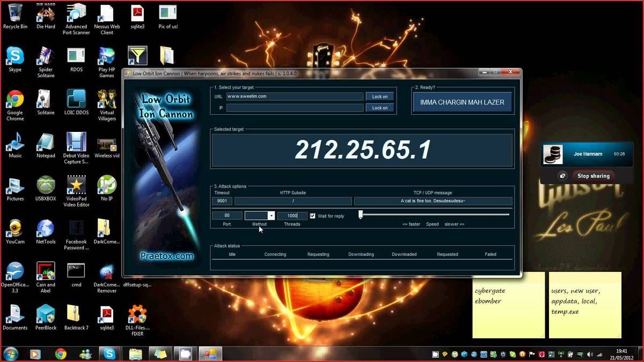Open OpenOffice 3.3 from the desktop
The width and height of the screenshot is (644, 362).
[x=15, y=277]
